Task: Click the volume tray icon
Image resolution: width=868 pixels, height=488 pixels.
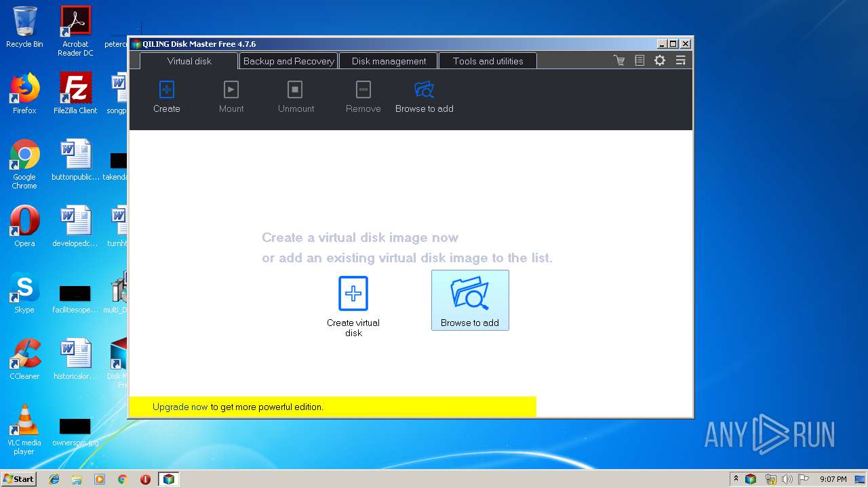Action: (x=787, y=479)
